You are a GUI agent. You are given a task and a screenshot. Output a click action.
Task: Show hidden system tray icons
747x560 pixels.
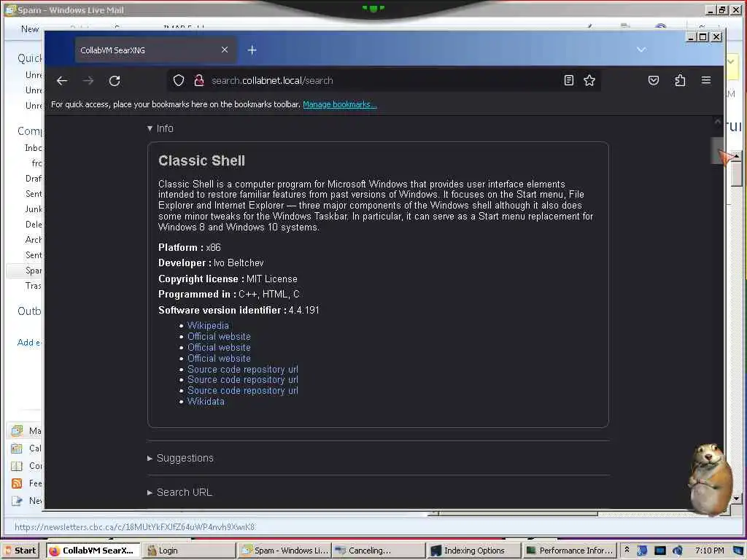click(x=627, y=550)
